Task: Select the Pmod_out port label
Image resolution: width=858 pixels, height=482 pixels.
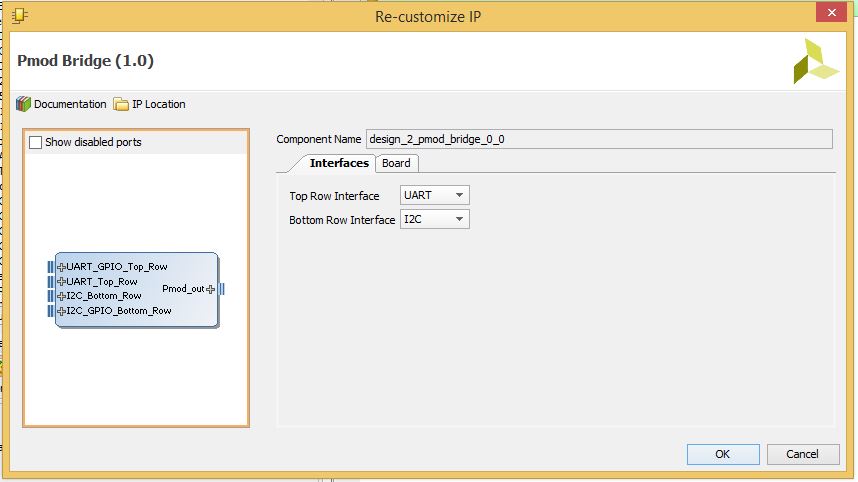Action: [183, 289]
